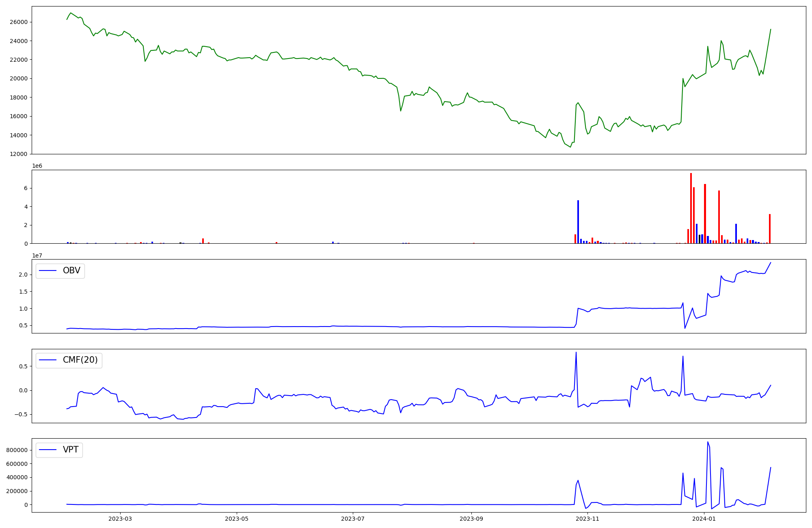Click the 24000 price axis tick

(x=18, y=41)
